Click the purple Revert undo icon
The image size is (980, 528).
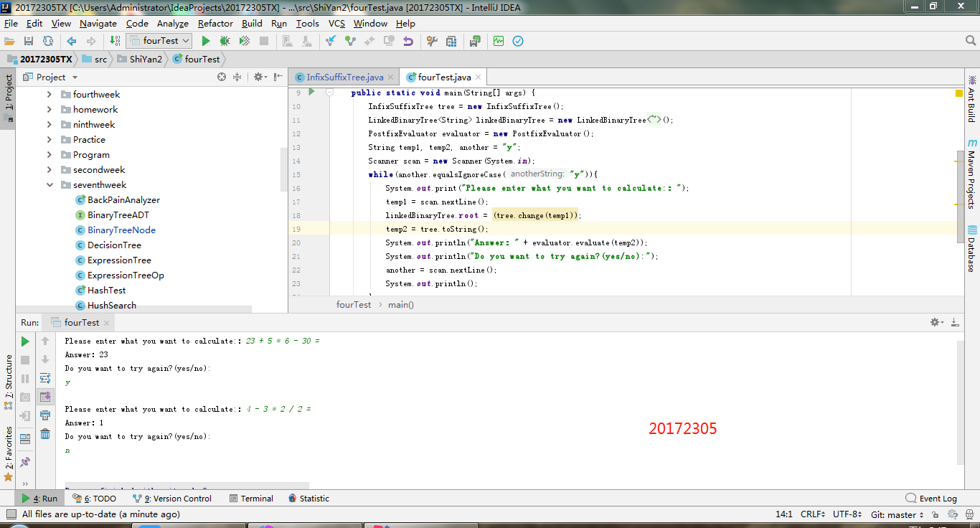pos(408,41)
